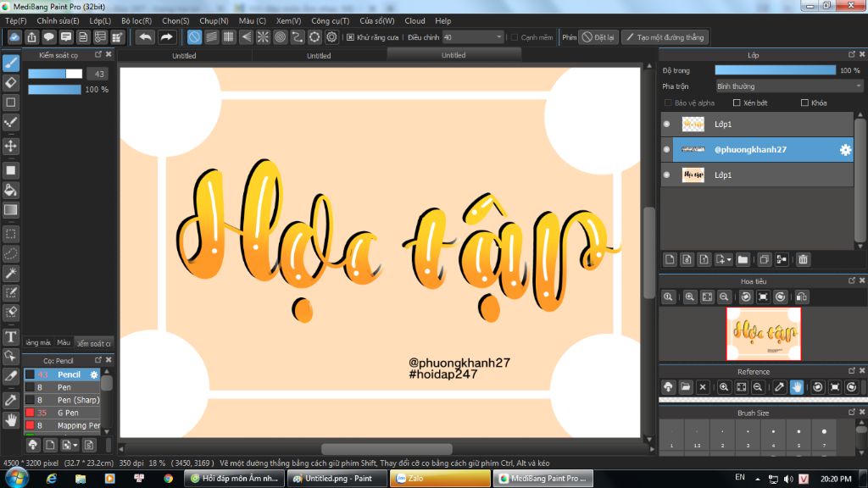Click the canvas horizontal scrollbar
Screen dimensions: 868x488
click(386, 448)
